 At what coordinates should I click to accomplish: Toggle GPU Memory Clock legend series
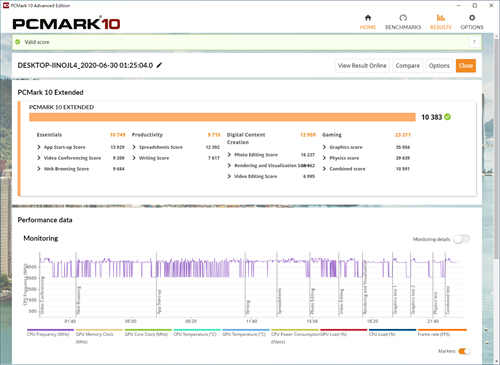[x=99, y=336]
